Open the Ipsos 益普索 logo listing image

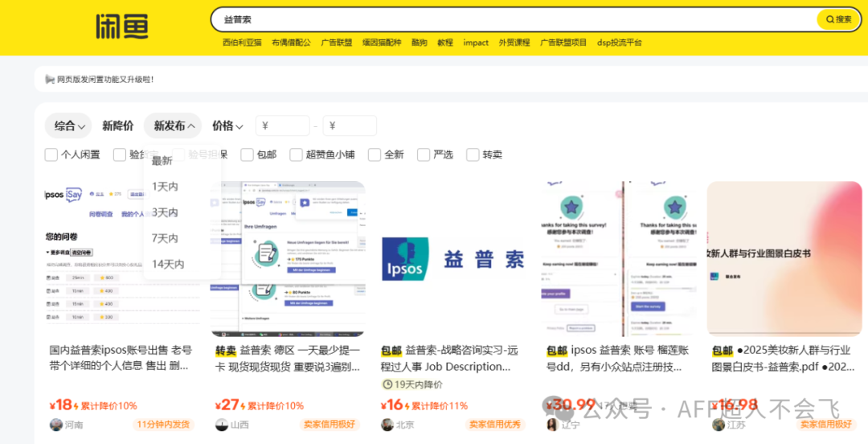click(x=454, y=259)
